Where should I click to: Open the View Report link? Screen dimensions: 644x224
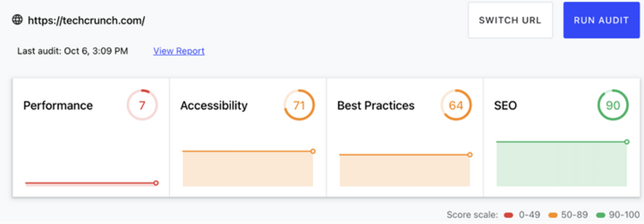pyautogui.click(x=179, y=51)
